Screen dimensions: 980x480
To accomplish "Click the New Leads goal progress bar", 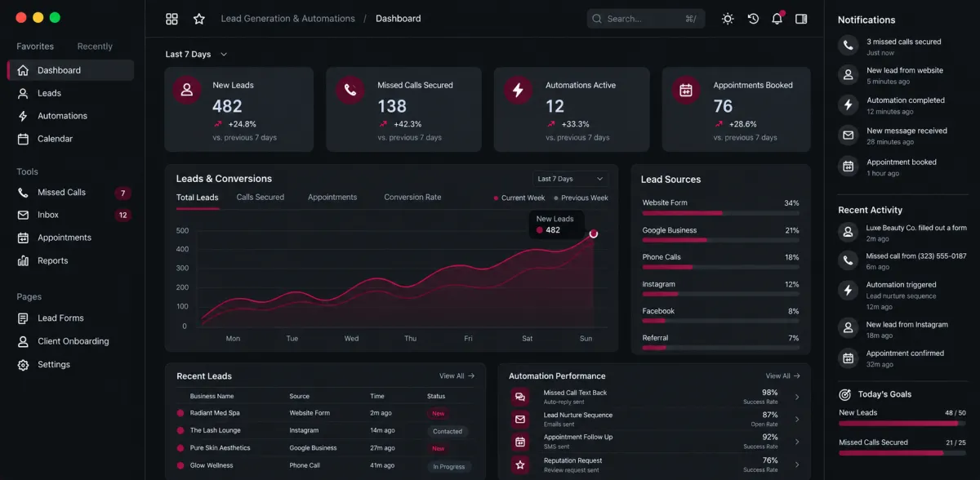I will pyautogui.click(x=902, y=423).
